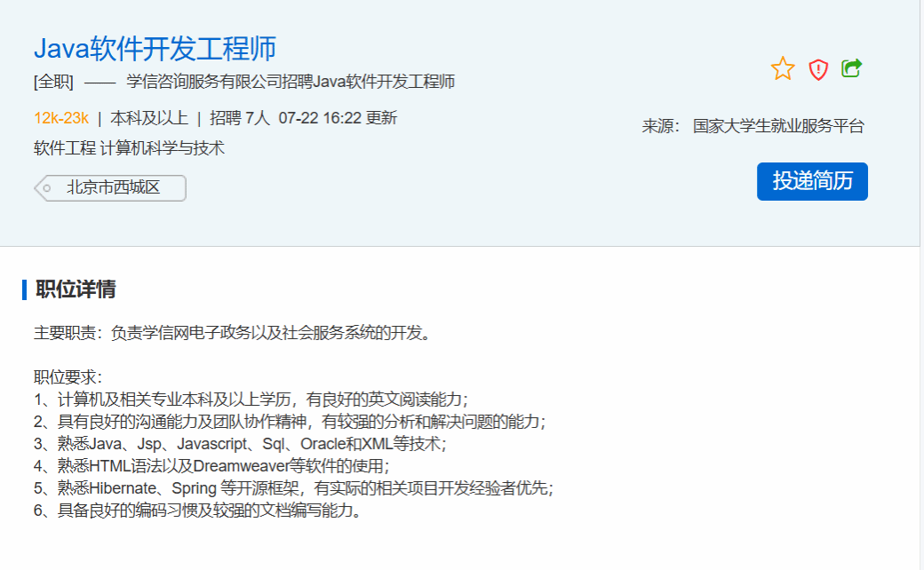Click the star icon to favorite this job
This screenshot has height=570, width=924.
point(783,68)
